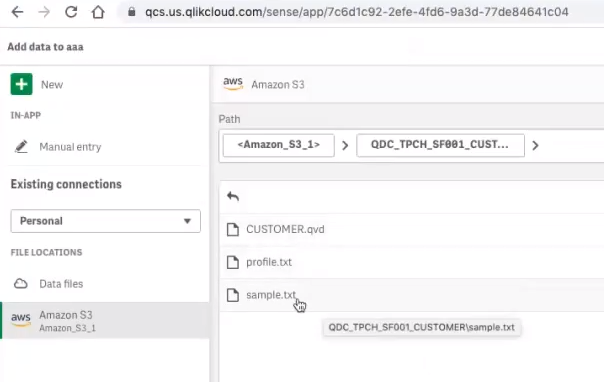Select the profile.txt file
604x382 pixels.
[x=269, y=262]
